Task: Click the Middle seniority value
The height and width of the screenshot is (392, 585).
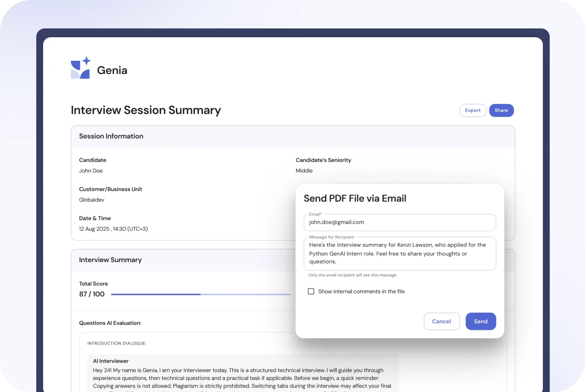Action: 304,171
